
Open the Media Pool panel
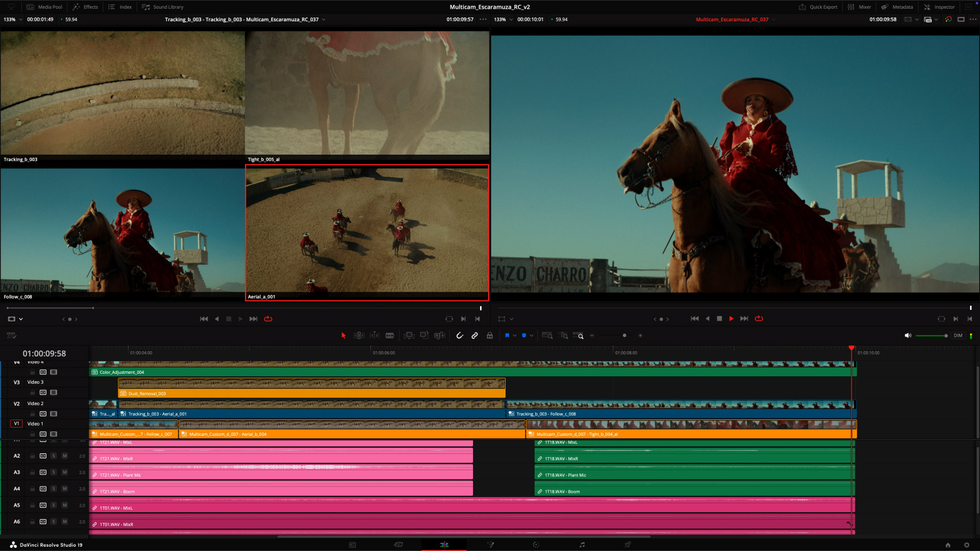[x=44, y=7]
